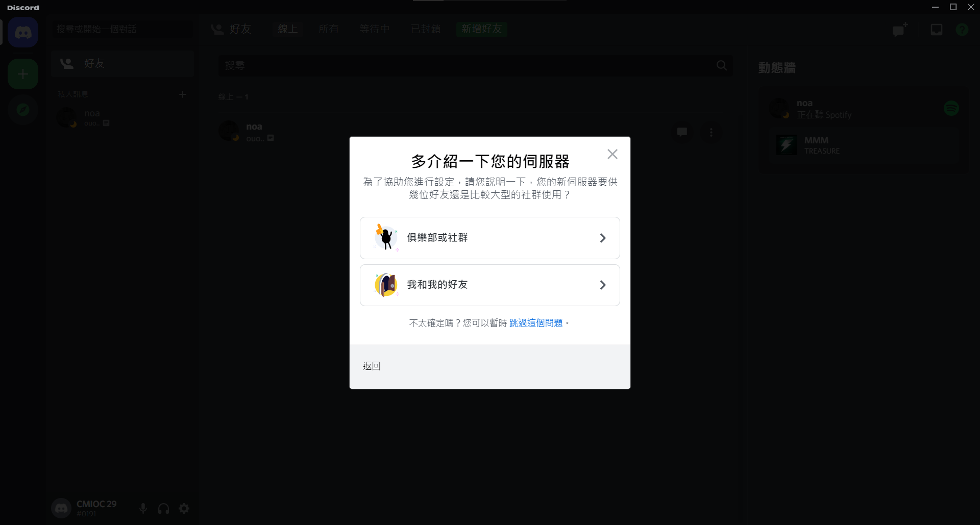Choose the 我和我的好友 option
Image resolution: width=980 pixels, height=525 pixels.
point(490,285)
